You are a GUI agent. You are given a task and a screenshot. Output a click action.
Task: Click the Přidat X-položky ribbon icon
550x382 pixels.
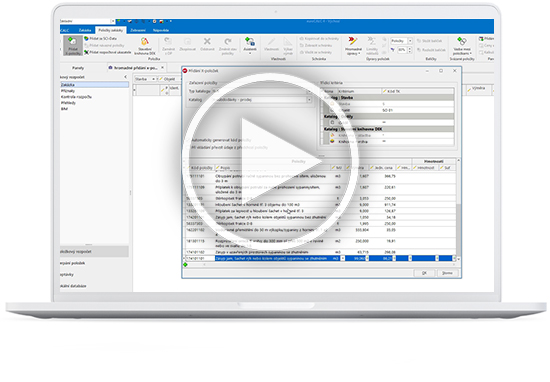pyautogui.click(x=73, y=46)
